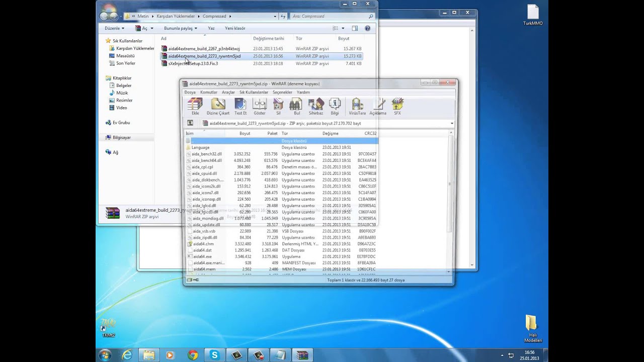Select Belgeler library in the sidebar
The height and width of the screenshot is (362, 644).
(124, 85)
